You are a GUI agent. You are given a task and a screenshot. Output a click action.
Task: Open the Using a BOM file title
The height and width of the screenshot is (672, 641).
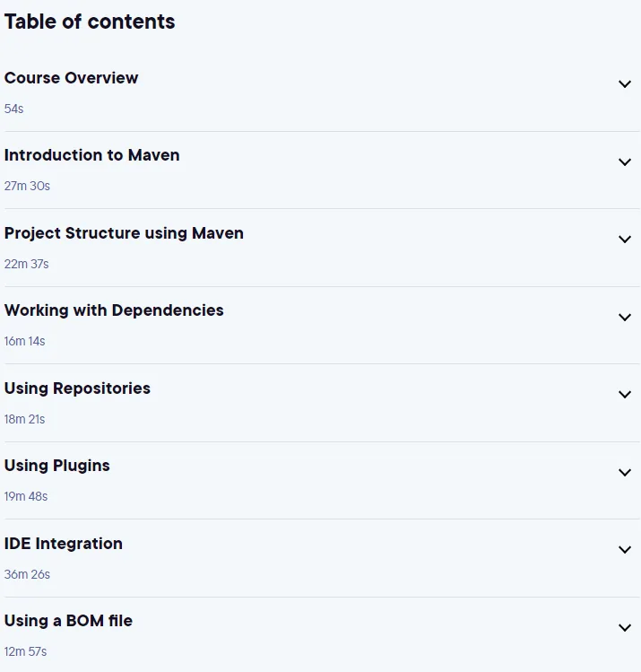tap(68, 621)
